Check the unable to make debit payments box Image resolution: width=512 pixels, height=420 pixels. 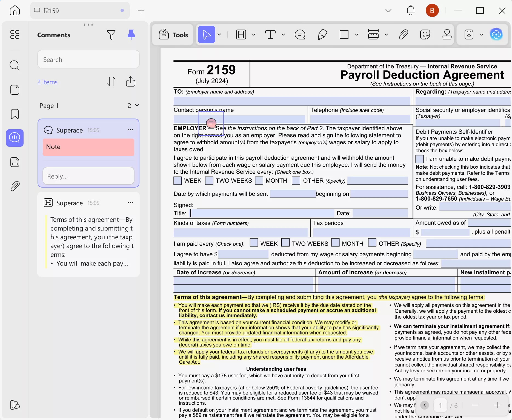click(419, 159)
